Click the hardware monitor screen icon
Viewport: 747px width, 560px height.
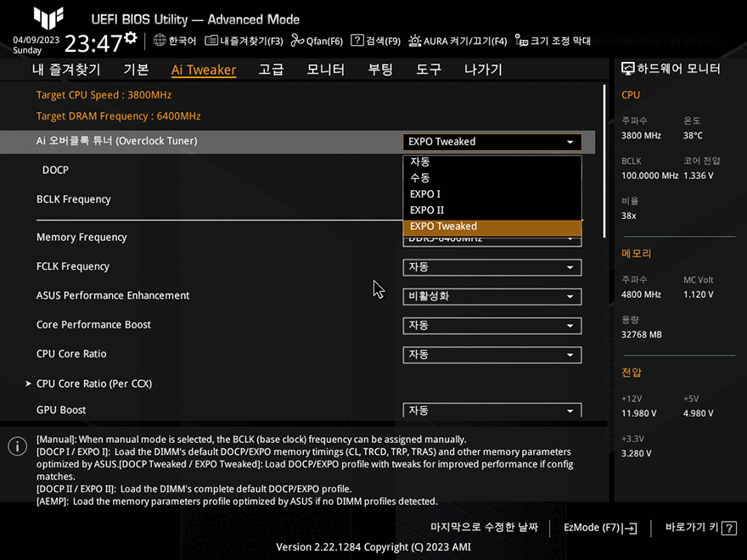point(628,69)
